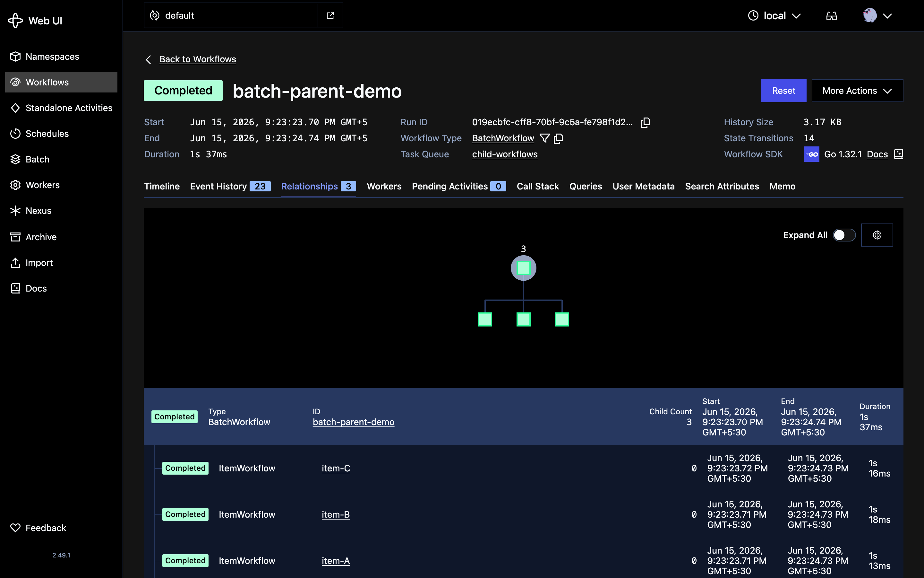The height and width of the screenshot is (578, 924).
Task: Open the Queries tab
Action: (586, 186)
